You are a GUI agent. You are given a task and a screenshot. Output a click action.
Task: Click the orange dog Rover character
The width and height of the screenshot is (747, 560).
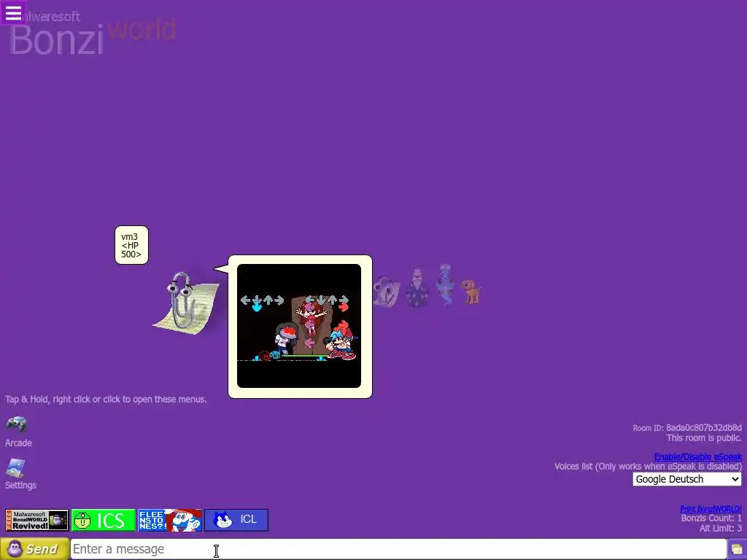pyautogui.click(x=471, y=292)
